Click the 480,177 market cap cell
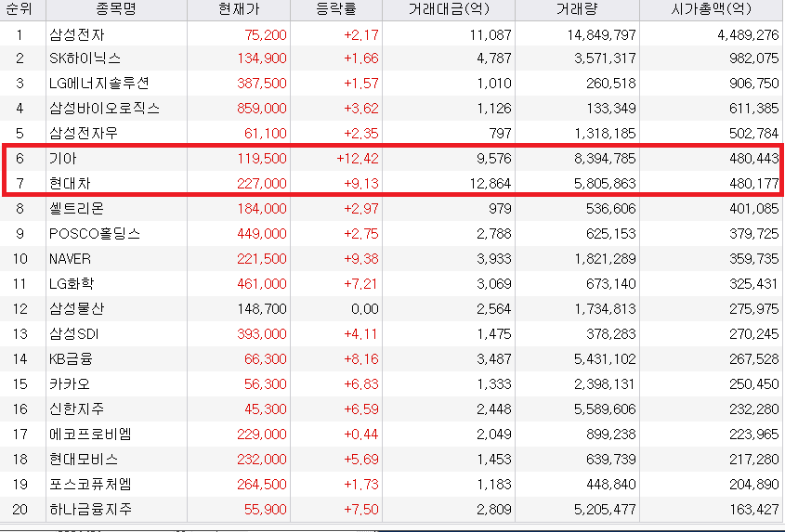 (x=754, y=184)
